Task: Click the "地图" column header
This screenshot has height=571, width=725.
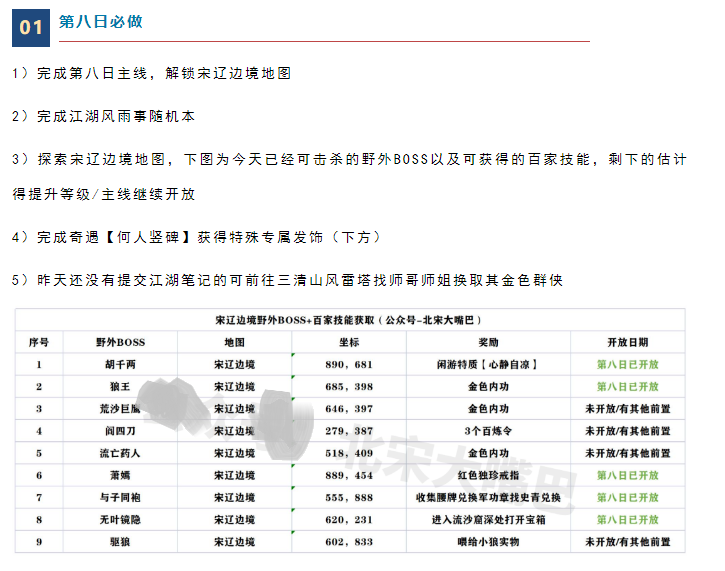Action: click(234, 342)
